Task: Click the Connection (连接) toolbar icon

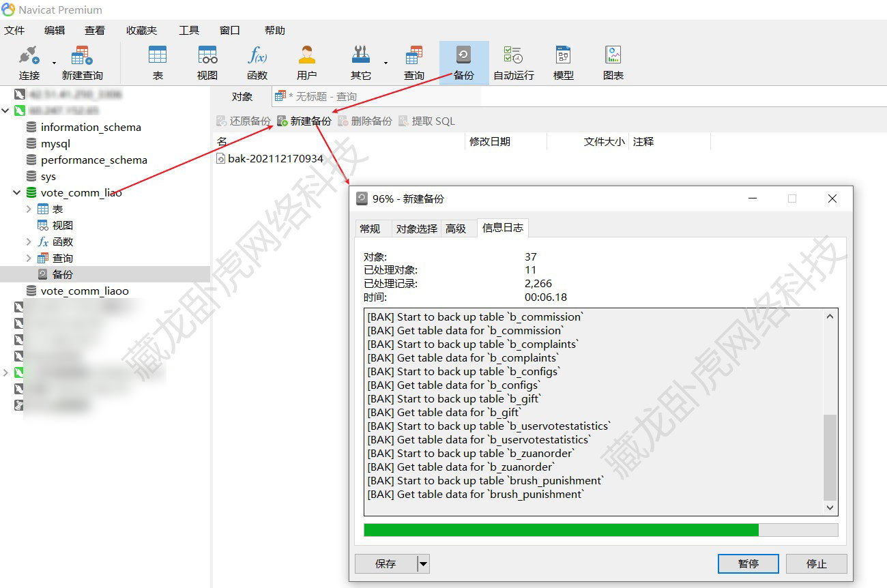Action: click(x=29, y=63)
